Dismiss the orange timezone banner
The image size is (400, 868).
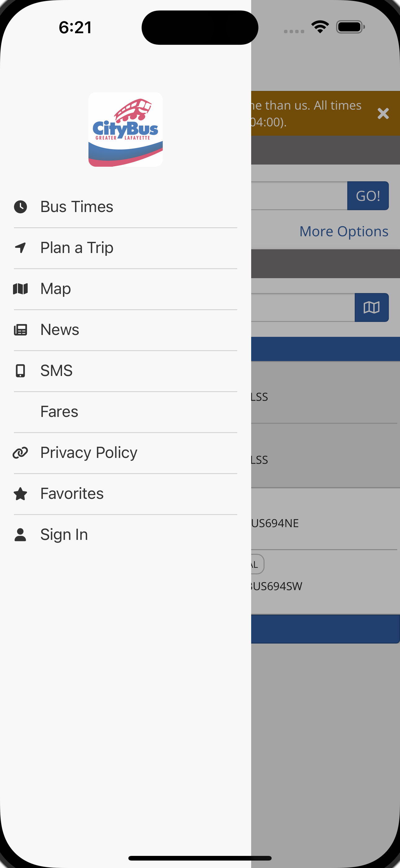pos(383,114)
